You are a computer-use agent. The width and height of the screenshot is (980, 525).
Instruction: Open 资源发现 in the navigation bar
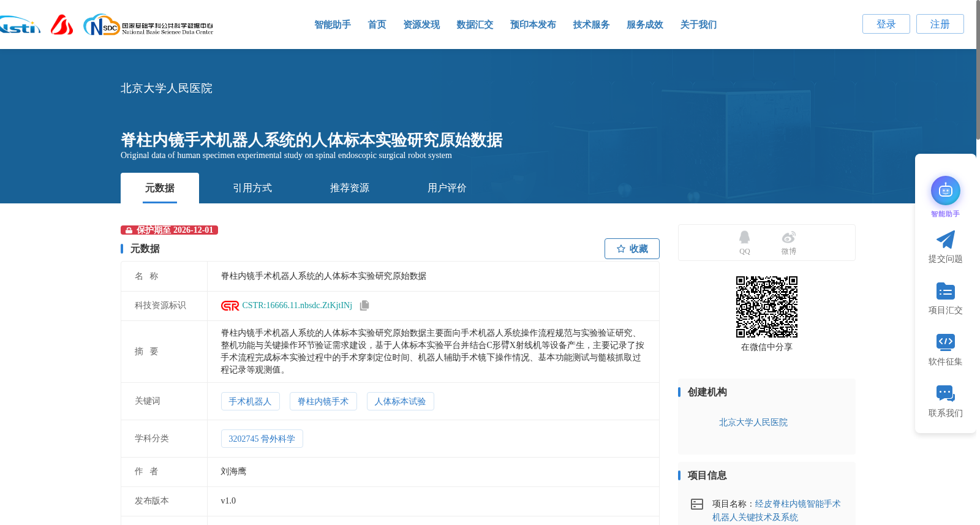pos(421,25)
